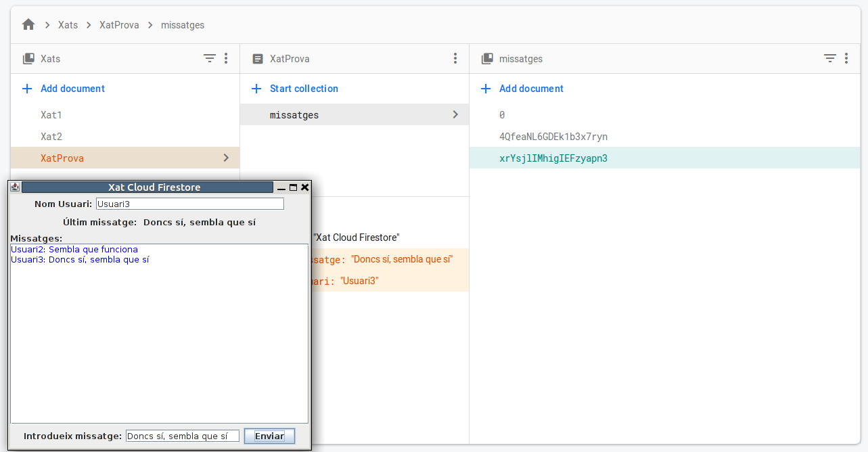Add document to the missatges collection

(531, 89)
